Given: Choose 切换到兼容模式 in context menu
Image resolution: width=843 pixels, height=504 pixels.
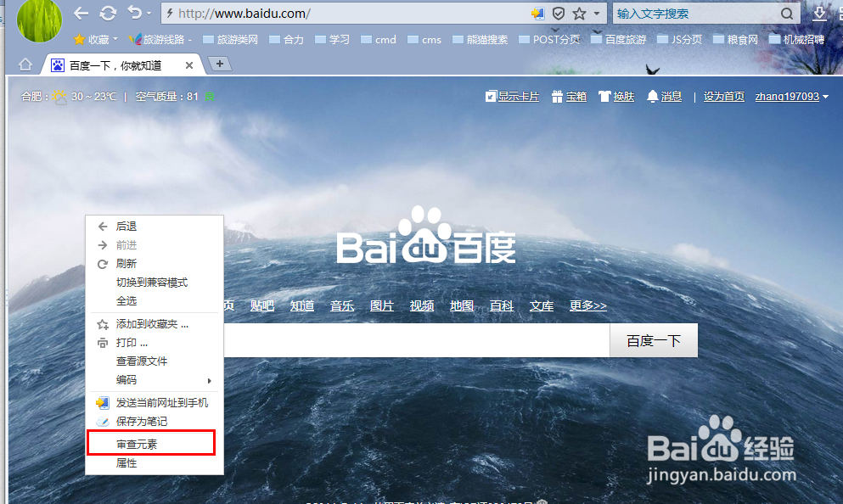Looking at the screenshot, I should [155, 283].
